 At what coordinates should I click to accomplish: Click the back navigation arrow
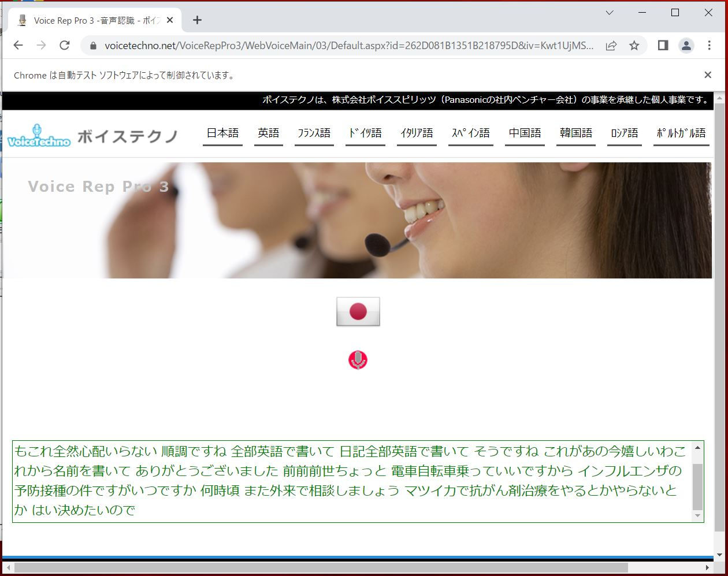(18, 45)
